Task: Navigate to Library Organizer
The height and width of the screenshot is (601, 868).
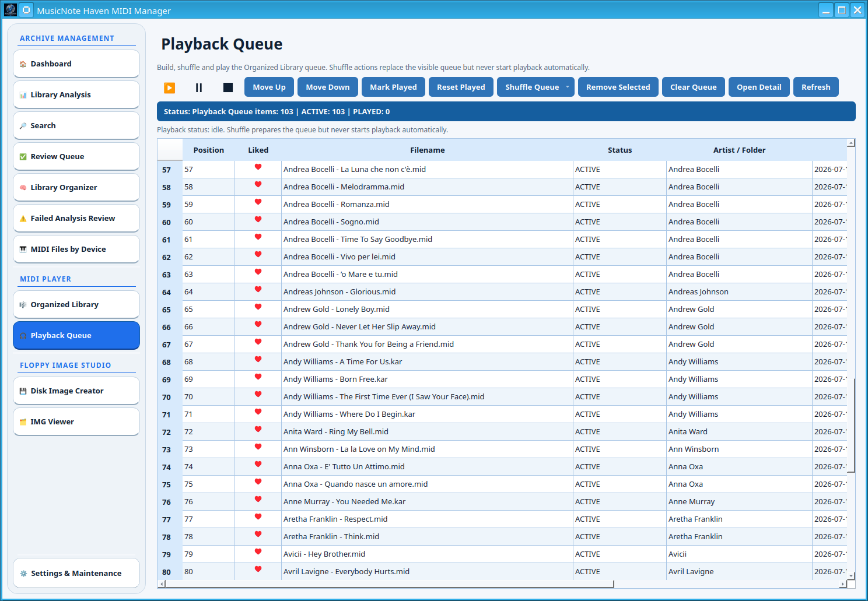Action: [x=76, y=187]
